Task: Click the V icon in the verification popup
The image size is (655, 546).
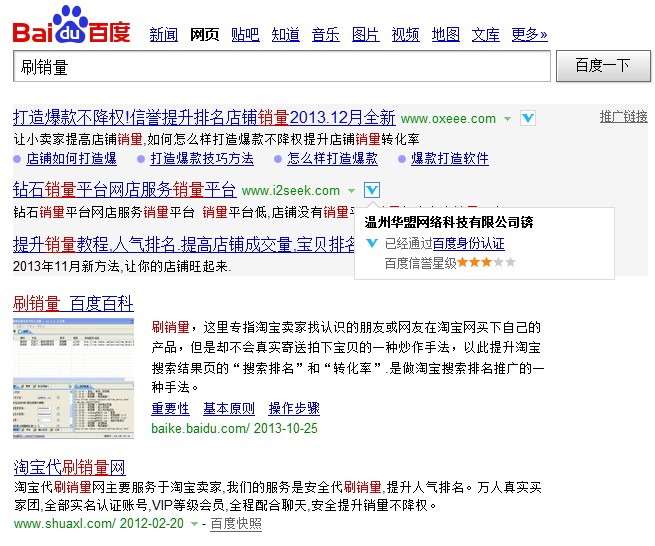Action: tap(372, 243)
